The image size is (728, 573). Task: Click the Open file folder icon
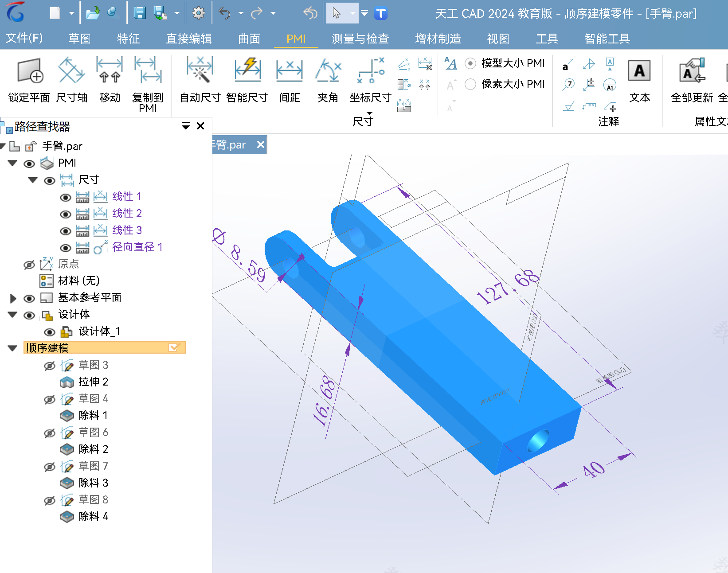pos(93,13)
